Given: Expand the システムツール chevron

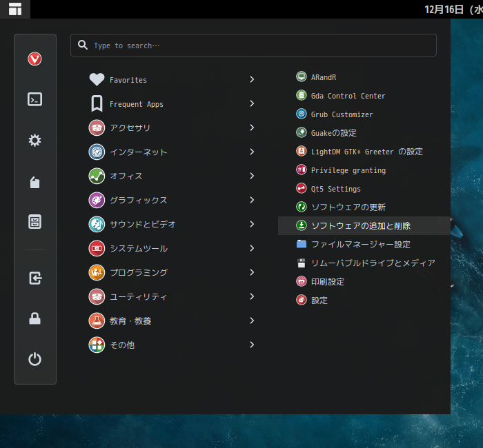Looking at the screenshot, I should pos(252,248).
